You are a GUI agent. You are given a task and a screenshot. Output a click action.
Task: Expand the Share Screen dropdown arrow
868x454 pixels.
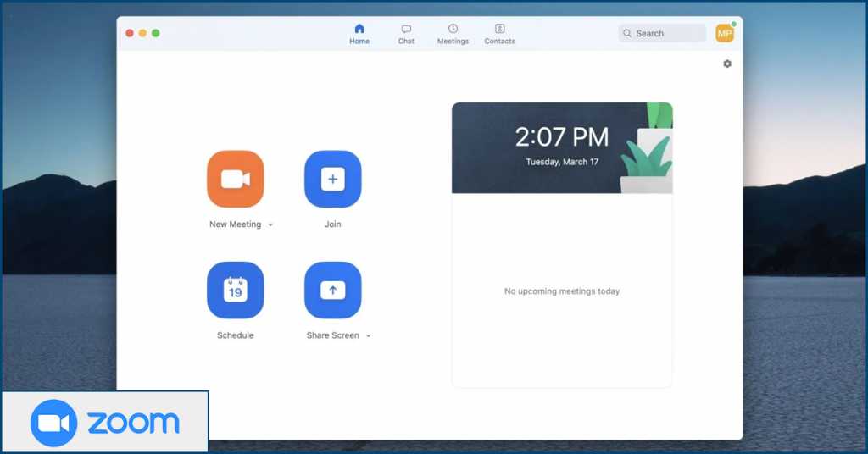(x=369, y=335)
